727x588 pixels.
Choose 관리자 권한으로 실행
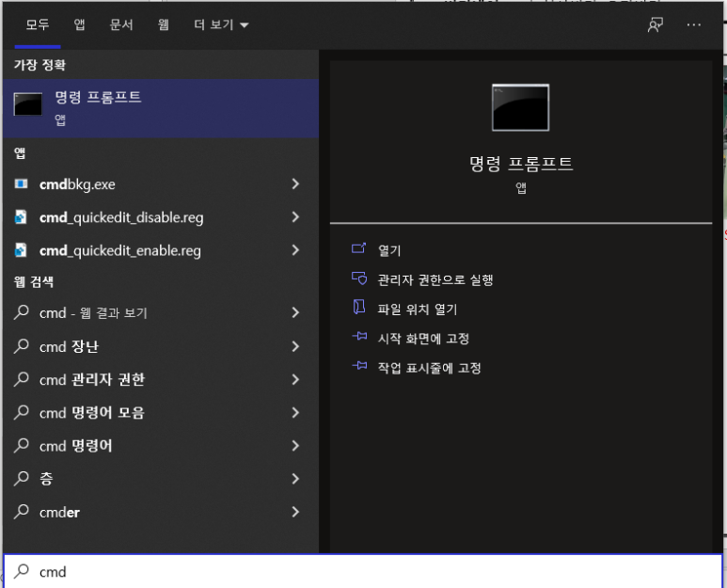(x=435, y=279)
